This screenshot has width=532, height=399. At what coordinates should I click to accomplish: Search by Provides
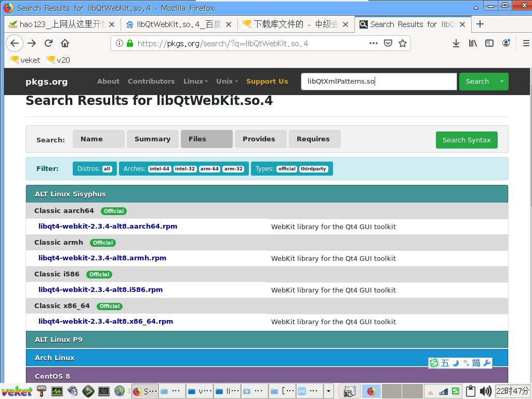coord(260,139)
